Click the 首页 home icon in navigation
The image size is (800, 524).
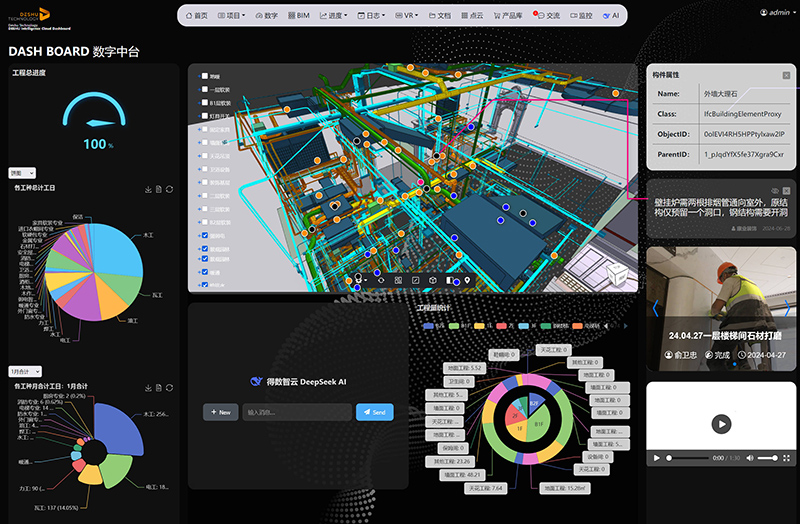click(196, 16)
